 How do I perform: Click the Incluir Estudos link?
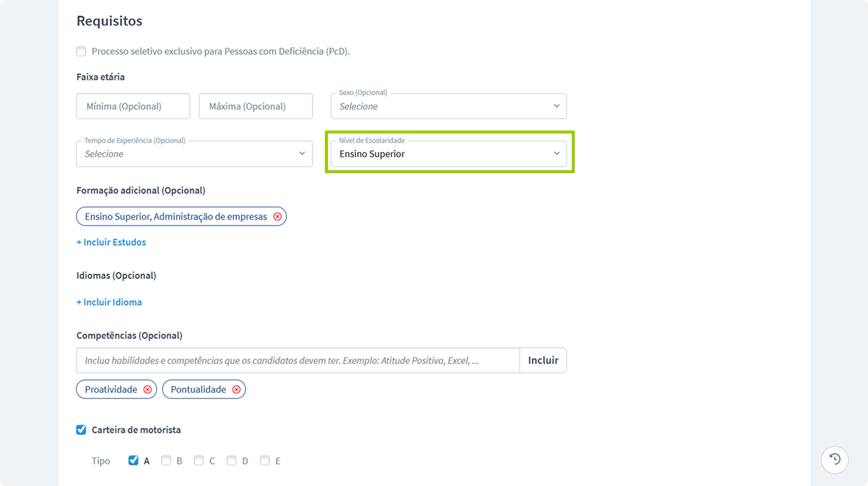111,242
